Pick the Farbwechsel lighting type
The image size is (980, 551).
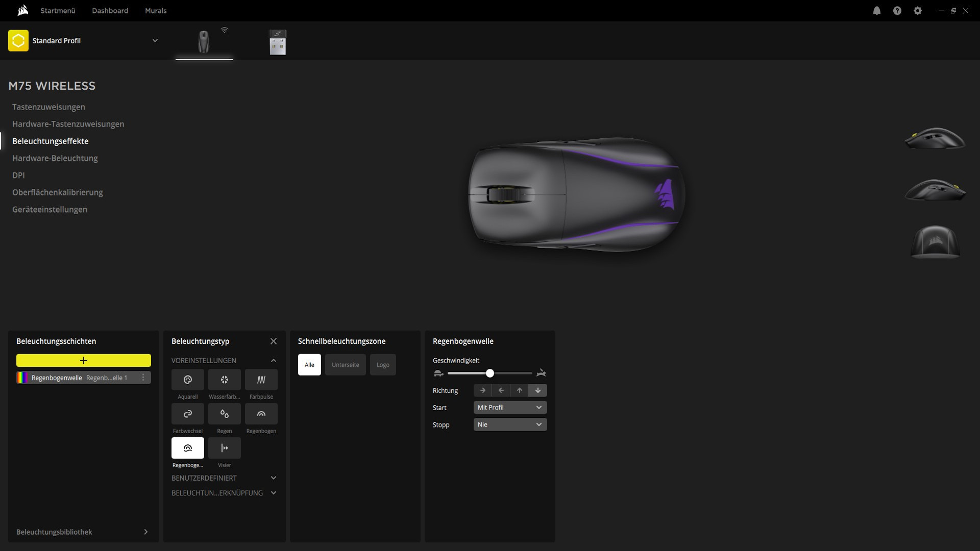click(x=187, y=414)
